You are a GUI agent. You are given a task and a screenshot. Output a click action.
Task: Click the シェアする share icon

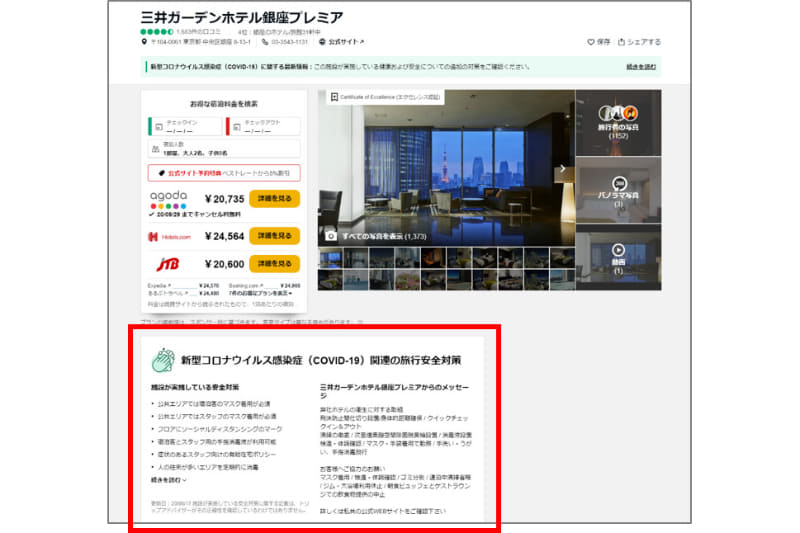[x=621, y=42]
